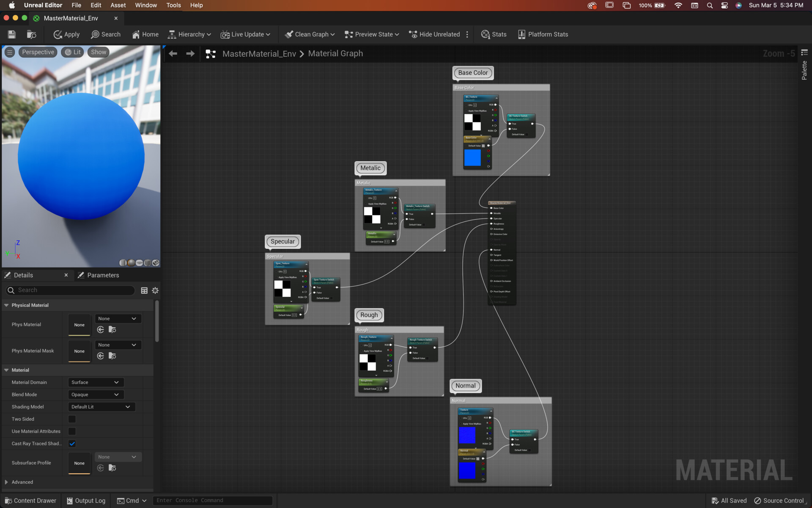Image resolution: width=812 pixels, height=508 pixels.
Task: Click the Browse to asset icon in the toolbar
Action: (31, 34)
